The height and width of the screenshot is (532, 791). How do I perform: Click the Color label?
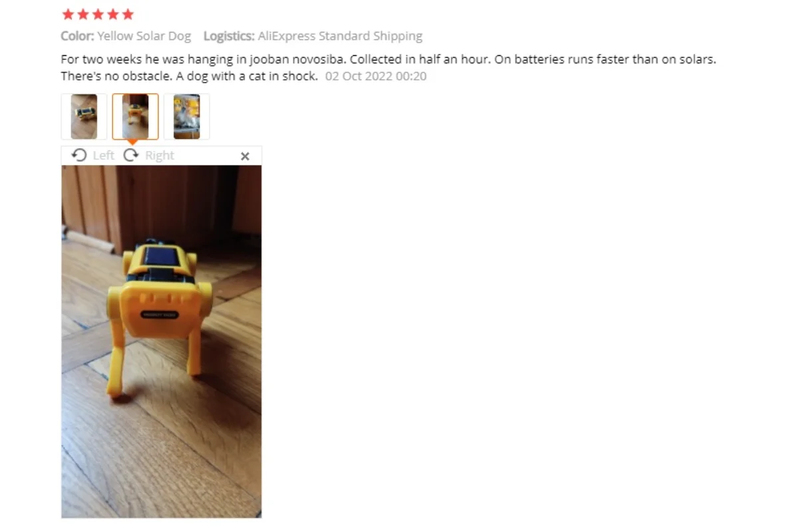(x=77, y=36)
